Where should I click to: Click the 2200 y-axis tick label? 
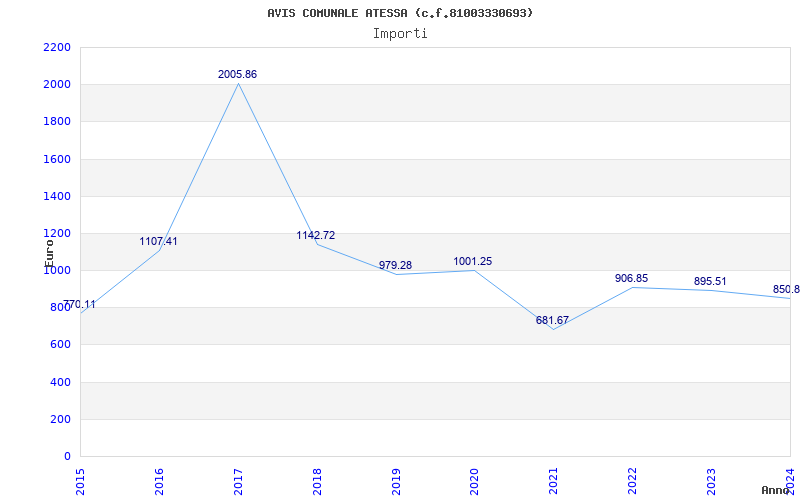(57, 47)
